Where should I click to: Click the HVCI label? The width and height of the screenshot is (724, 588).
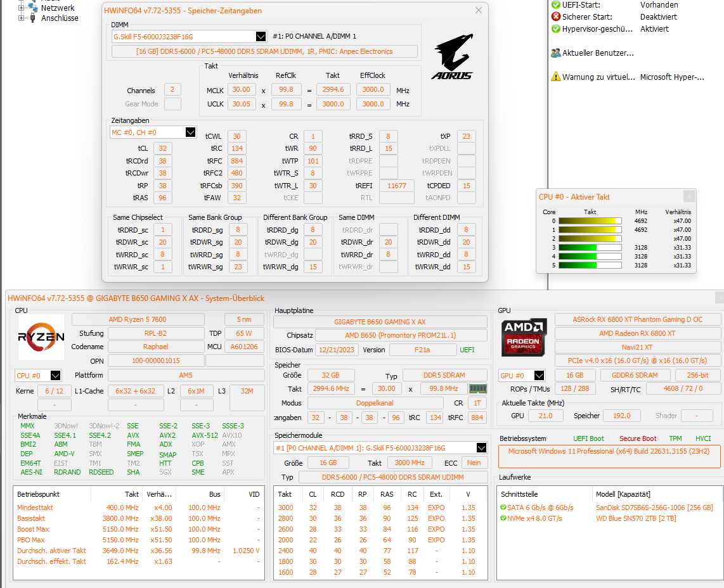[x=703, y=438]
